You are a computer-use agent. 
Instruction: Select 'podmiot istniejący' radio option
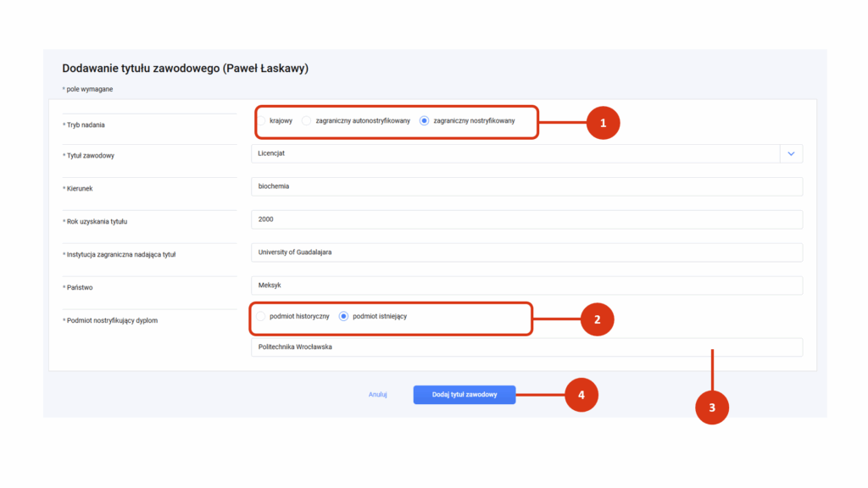pos(344,317)
